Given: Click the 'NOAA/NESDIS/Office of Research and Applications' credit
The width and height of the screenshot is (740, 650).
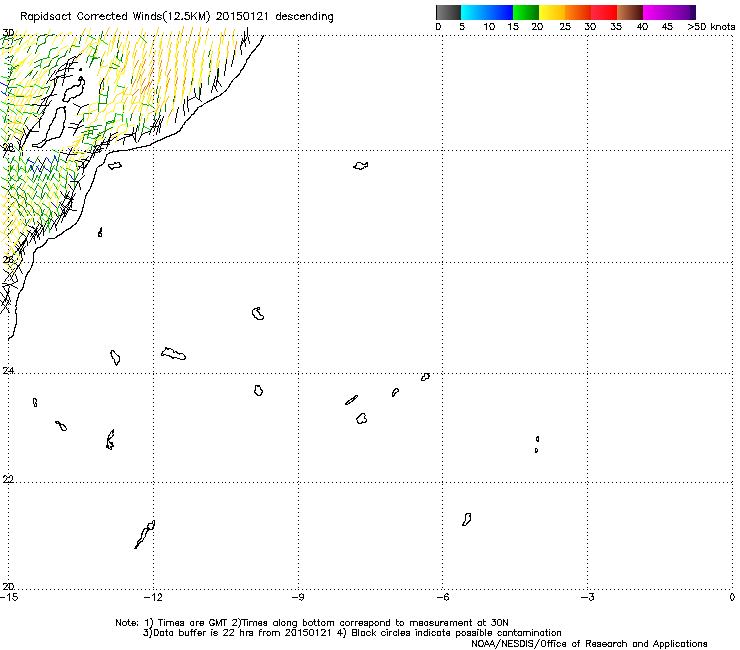Looking at the screenshot, I should pyautogui.click(x=589, y=644).
